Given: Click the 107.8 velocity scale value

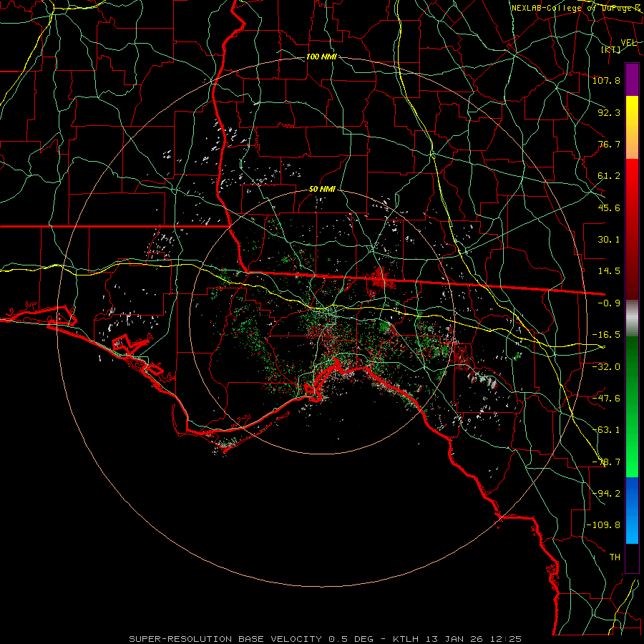Looking at the screenshot, I should point(606,80).
